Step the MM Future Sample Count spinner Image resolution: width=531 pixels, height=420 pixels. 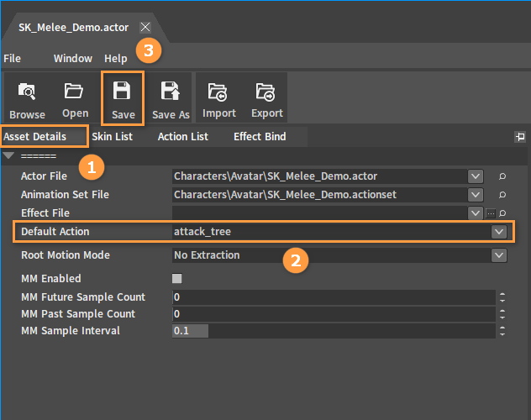[502, 297]
